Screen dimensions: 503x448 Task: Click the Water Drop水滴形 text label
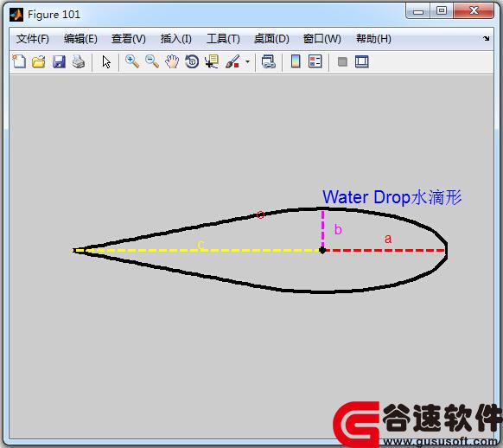(392, 196)
